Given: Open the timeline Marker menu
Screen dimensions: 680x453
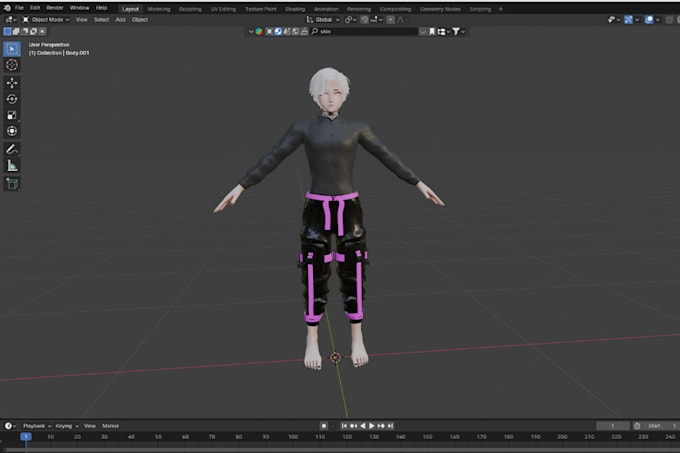Looking at the screenshot, I should coord(111,426).
